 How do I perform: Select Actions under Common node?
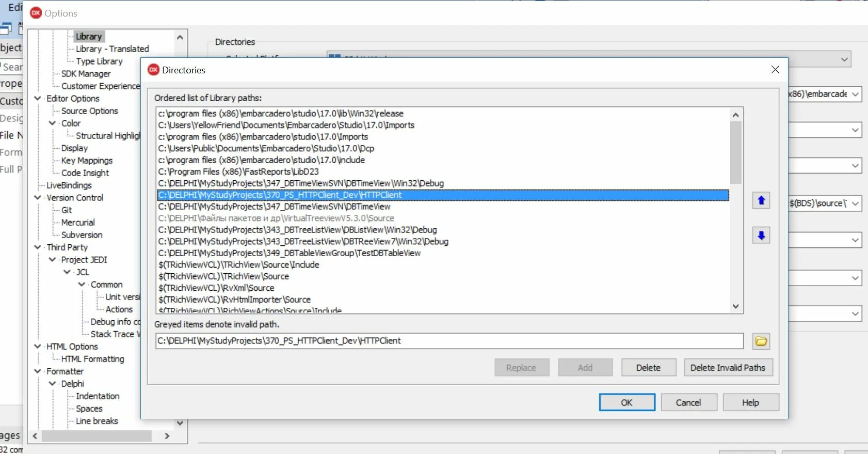click(119, 309)
